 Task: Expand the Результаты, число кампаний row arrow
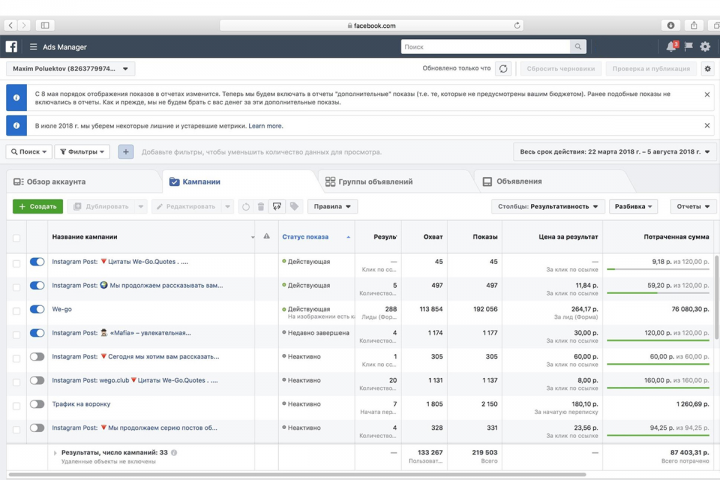[55, 453]
